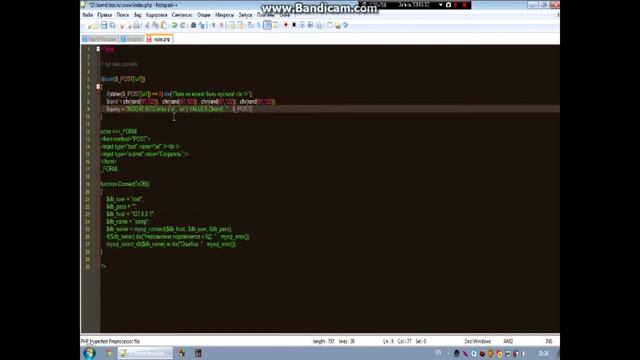Paste using the clipboard toolbar icon
Viewport: 640px width, 360px height.
163,25
